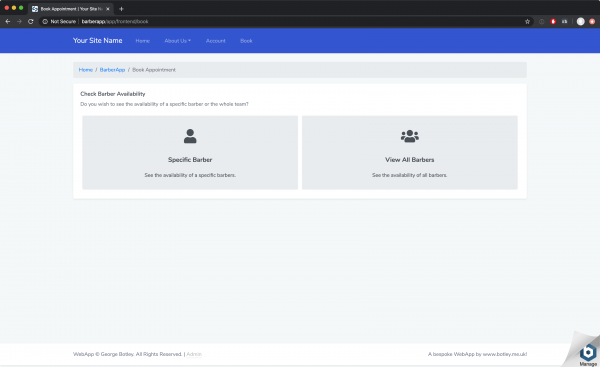The width and height of the screenshot is (600, 367).
Task: Close the Book Appointment tab
Action: 108,9
